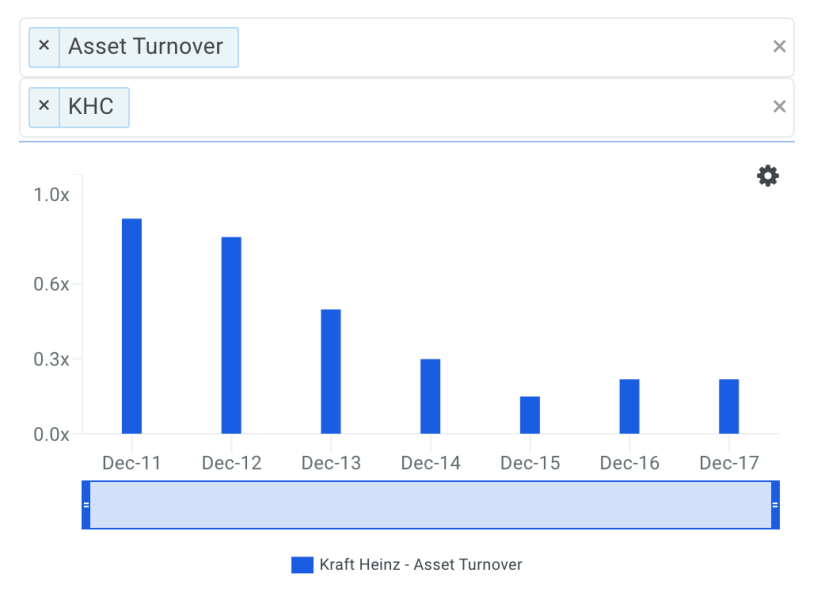The image size is (825, 611).
Task: Click the Dec-14 axis label
Action: pyautogui.click(x=430, y=463)
